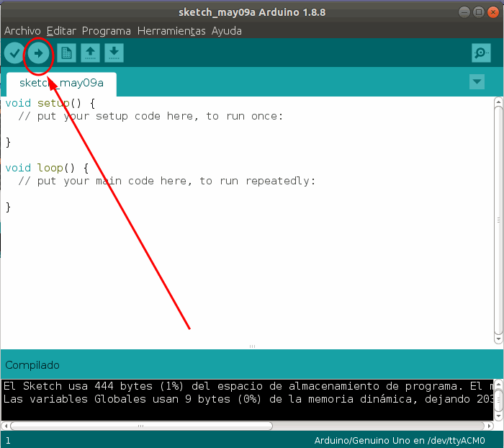This screenshot has width=504, height=448.
Task: Click the 'void loop() {' code line
Action: coord(47,168)
